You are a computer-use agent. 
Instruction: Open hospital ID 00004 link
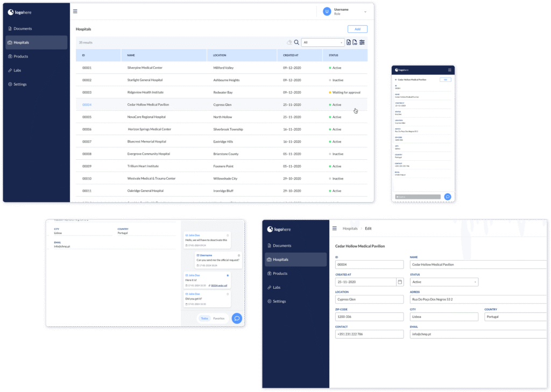point(87,105)
